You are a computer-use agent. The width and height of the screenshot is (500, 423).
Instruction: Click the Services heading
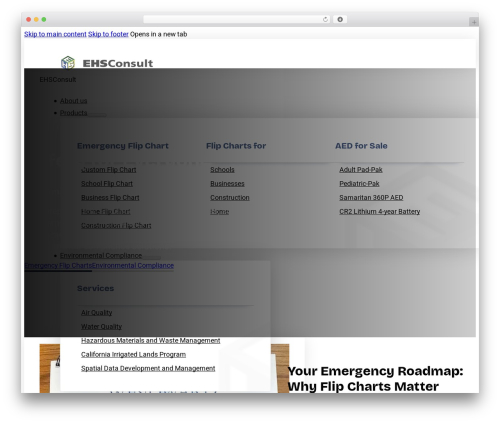tap(95, 289)
